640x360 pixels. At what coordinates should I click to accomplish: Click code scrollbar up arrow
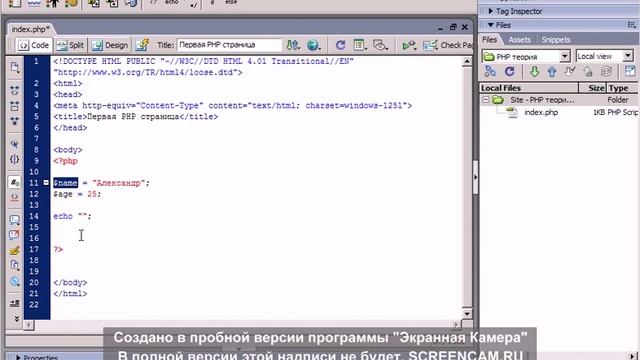pyautogui.click(x=467, y=62)
